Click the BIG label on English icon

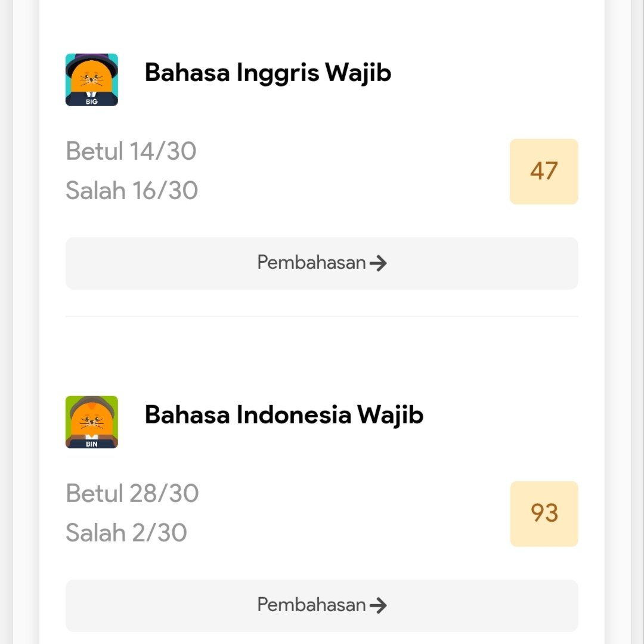pyautogui.click(x=92, y=101)
